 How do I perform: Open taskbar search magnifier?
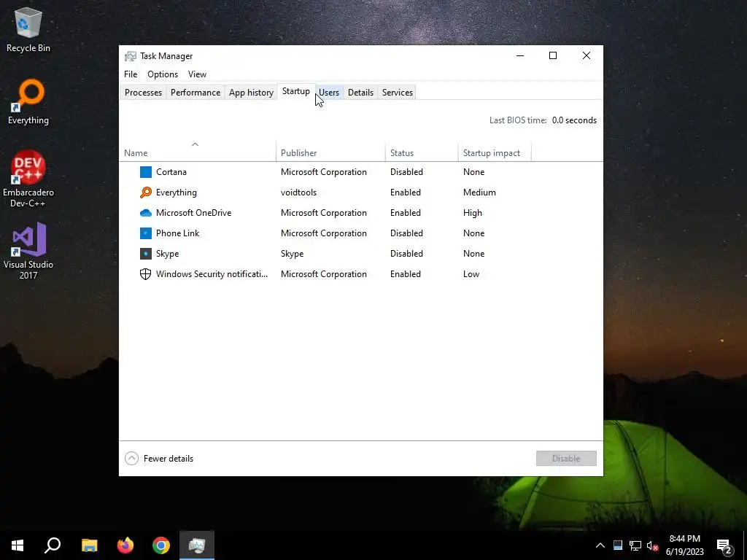pos(53,545)
